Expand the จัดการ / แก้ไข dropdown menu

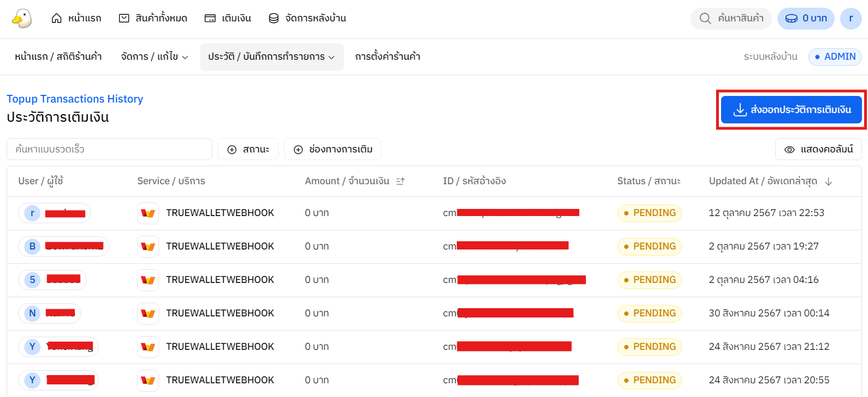tap(154, 57)
